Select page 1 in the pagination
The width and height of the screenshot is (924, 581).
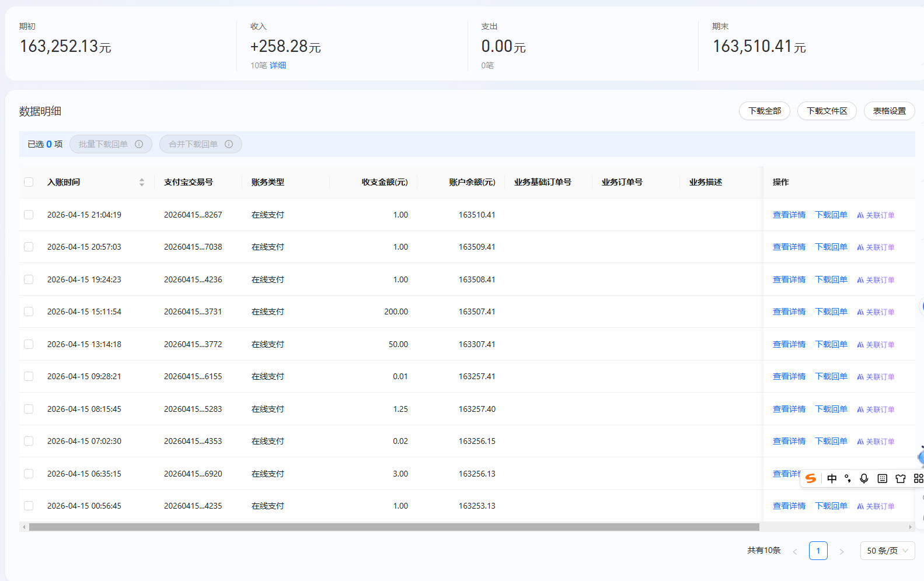pos(818,551)
